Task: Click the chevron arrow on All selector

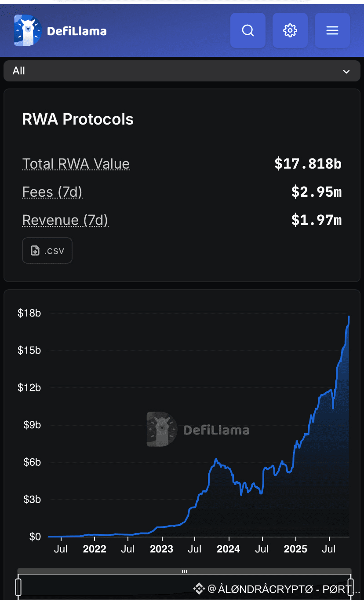Action: (346, 71)
